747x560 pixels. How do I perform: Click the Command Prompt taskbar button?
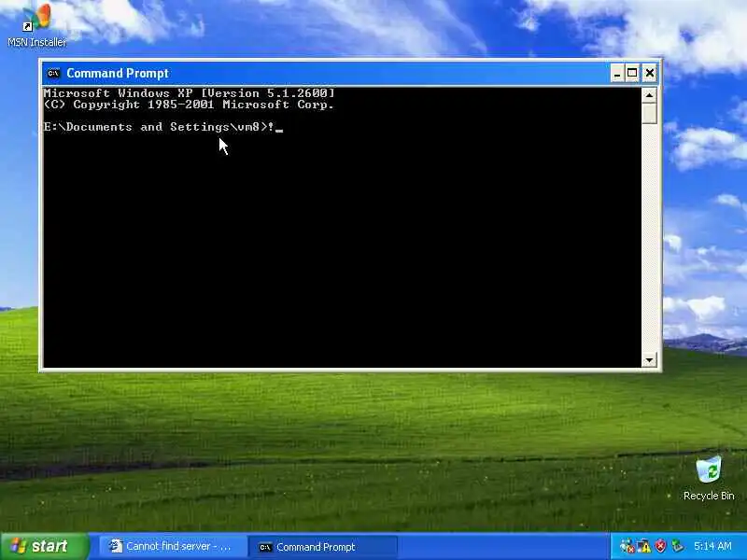pyautogui.click(x=323, y=547)
